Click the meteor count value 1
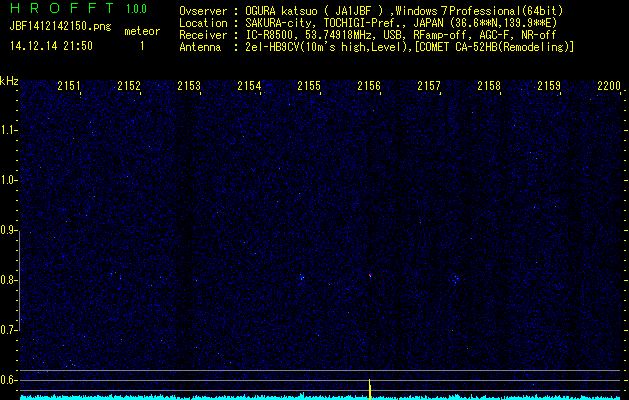 (x=142, y=46)
